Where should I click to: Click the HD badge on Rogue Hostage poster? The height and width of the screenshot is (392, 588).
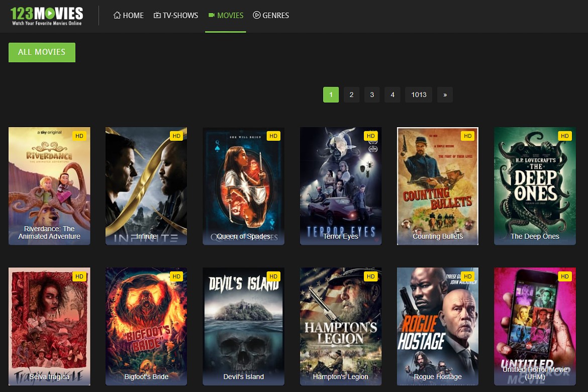[x=467, y=276]
